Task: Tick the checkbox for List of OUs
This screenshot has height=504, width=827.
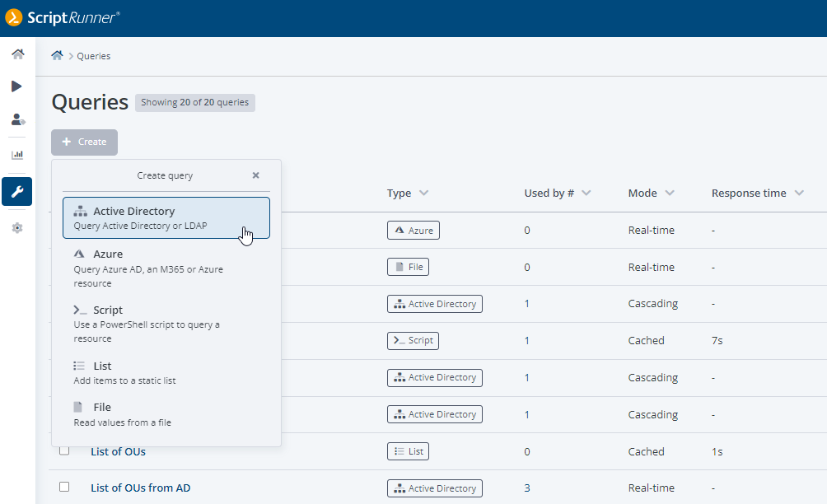Action: [64, 450]
